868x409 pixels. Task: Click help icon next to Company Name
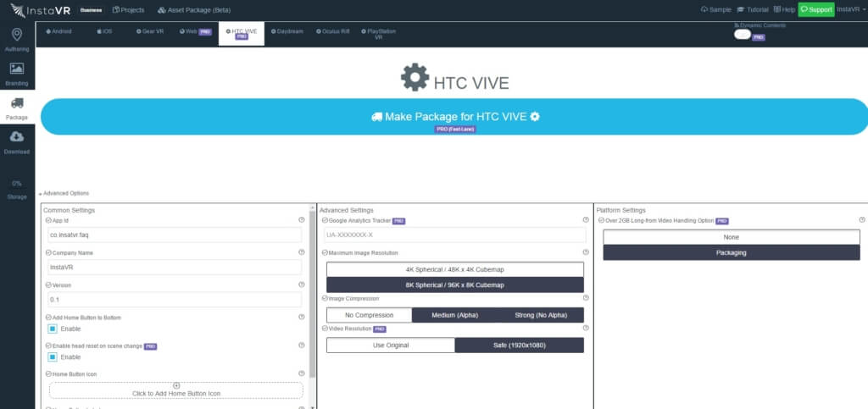coord(302,252)
